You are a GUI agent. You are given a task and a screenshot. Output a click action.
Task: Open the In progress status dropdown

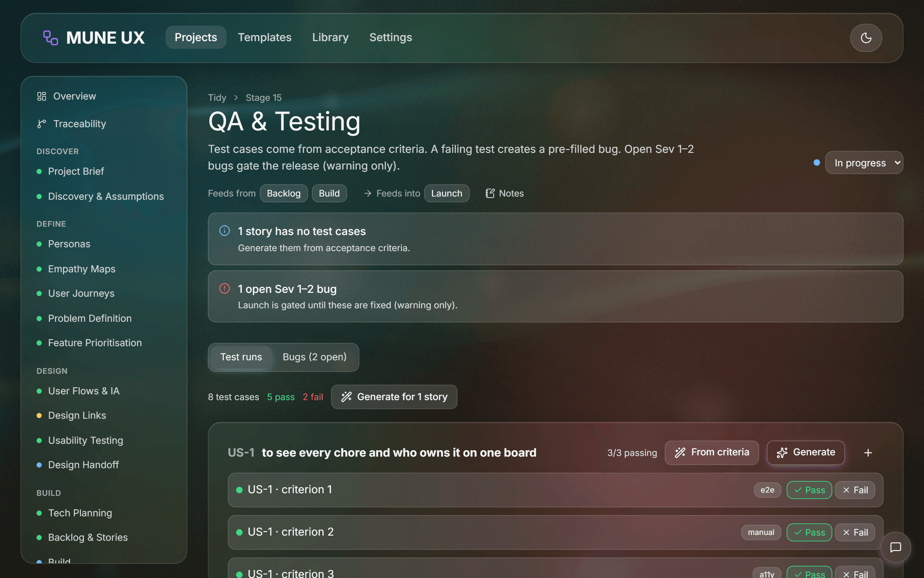tap(864, 163)
